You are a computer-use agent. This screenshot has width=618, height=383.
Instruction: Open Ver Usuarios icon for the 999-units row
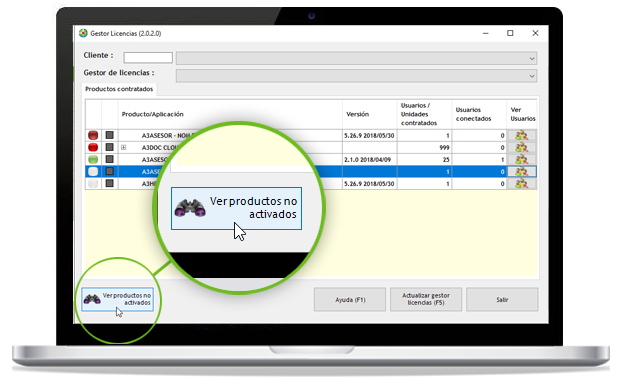pos(521,147)
